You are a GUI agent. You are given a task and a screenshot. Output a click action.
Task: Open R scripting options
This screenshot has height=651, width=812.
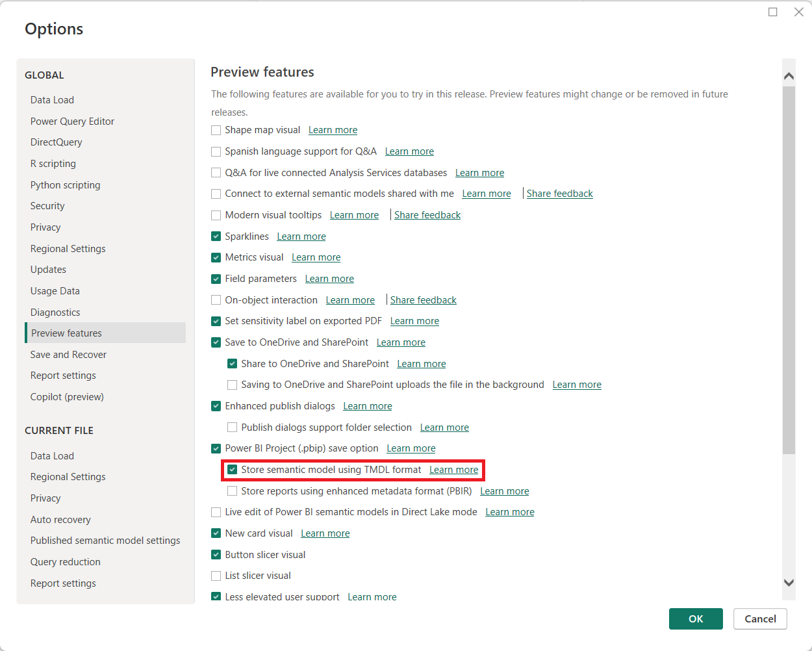[53, 164]
